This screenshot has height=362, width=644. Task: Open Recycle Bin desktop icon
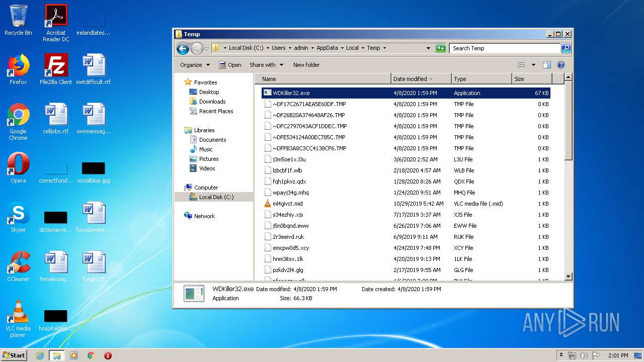pyautogui.click(x=18, y=20)
